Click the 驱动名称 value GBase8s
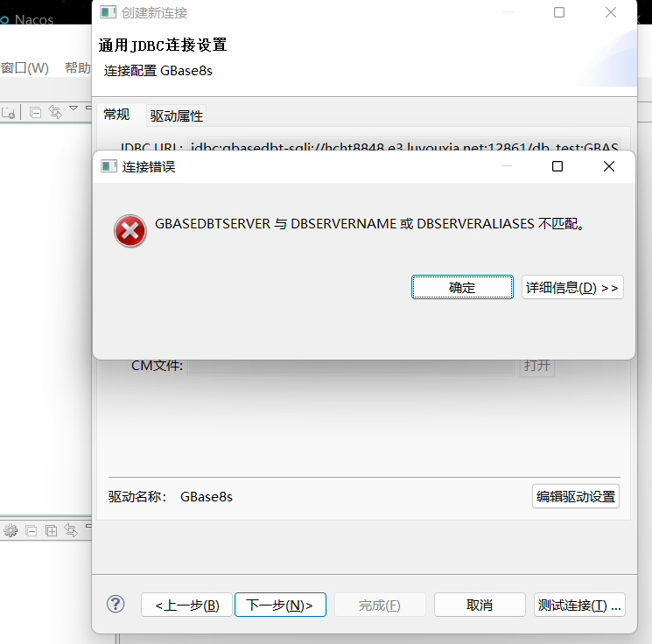 click(x=207, y=497)
